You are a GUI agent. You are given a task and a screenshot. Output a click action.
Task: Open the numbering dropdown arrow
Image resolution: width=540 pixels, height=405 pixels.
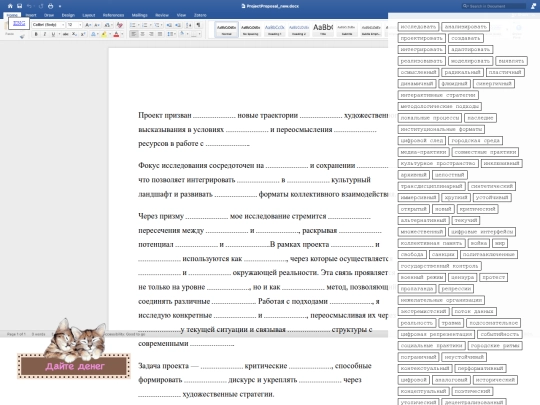click(x=150, y=25)
